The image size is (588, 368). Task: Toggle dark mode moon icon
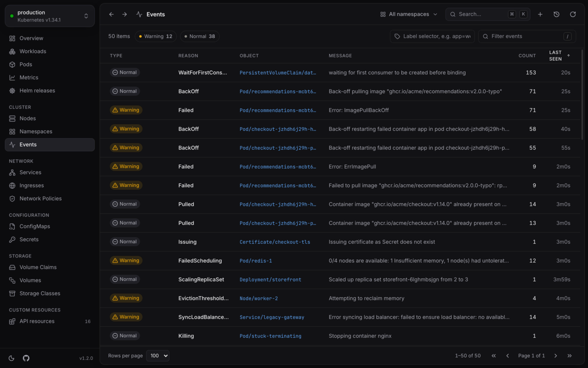(11, 358)
